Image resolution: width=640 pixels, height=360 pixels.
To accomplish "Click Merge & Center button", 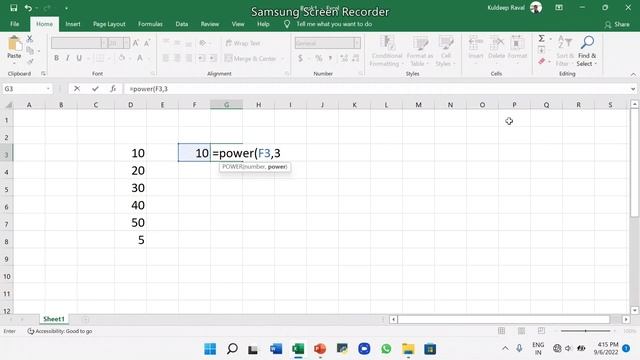I will click(x=251, y=58).
